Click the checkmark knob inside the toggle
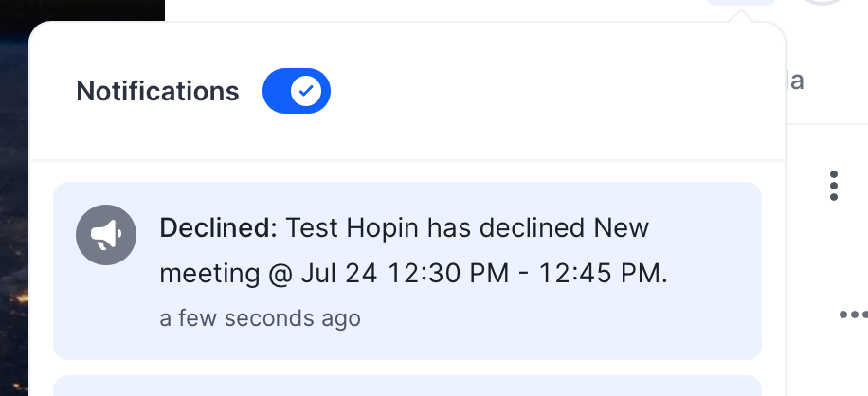 306,91
